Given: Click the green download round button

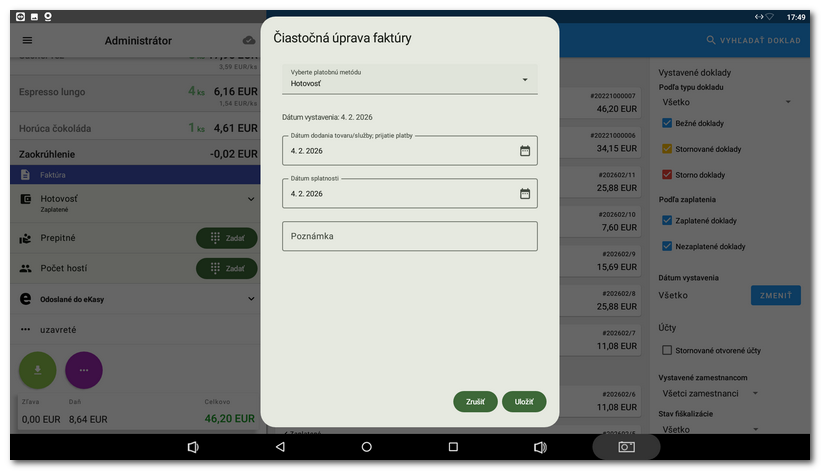Looking at the screenshot, I should coord(38,369).
